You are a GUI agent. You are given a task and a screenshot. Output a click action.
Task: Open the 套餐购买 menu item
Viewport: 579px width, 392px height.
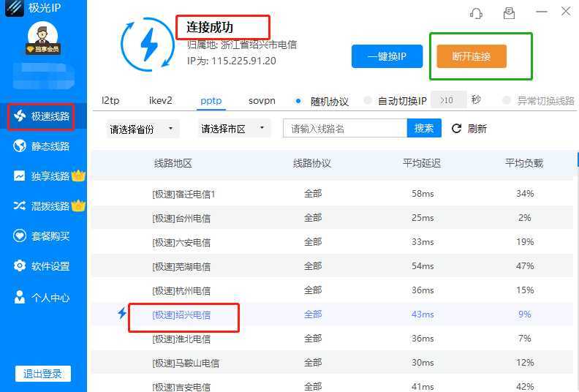[43, 235]
